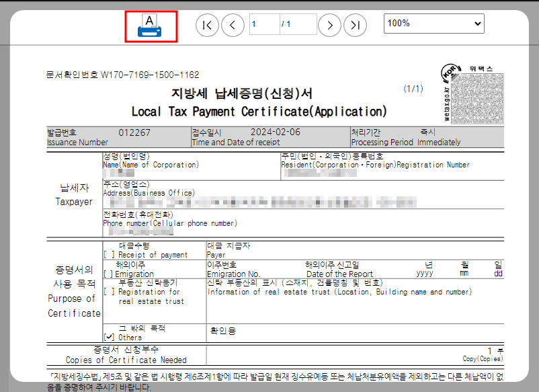Go to the previous page

click(233, 24)
